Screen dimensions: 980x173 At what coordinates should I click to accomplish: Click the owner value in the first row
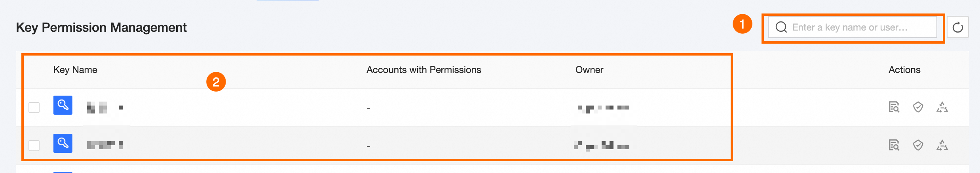[x=603, y=108]
